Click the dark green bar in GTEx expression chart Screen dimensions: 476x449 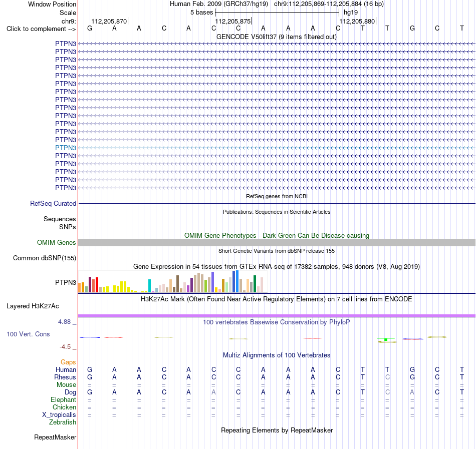255,284
